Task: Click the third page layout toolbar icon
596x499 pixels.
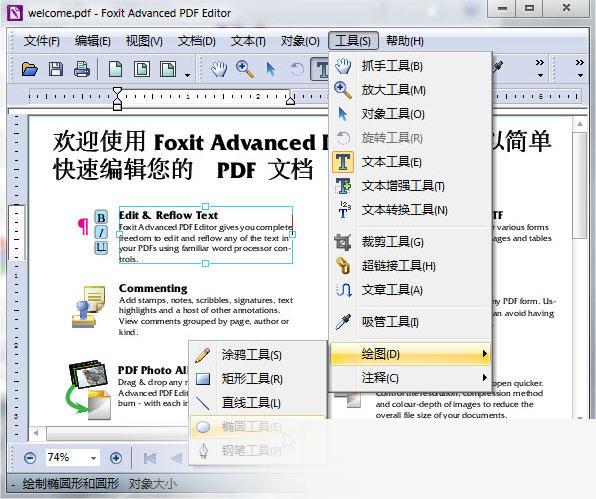Action: 168,70
